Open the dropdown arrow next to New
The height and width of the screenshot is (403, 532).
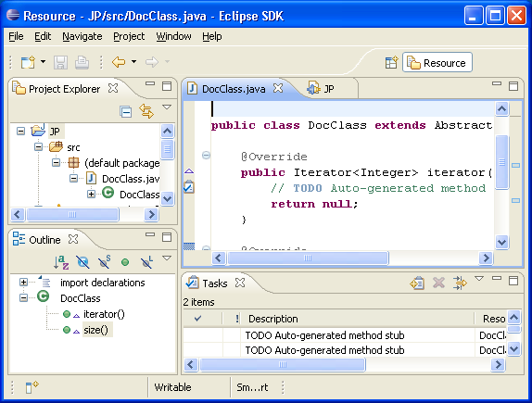coord(43,62)
